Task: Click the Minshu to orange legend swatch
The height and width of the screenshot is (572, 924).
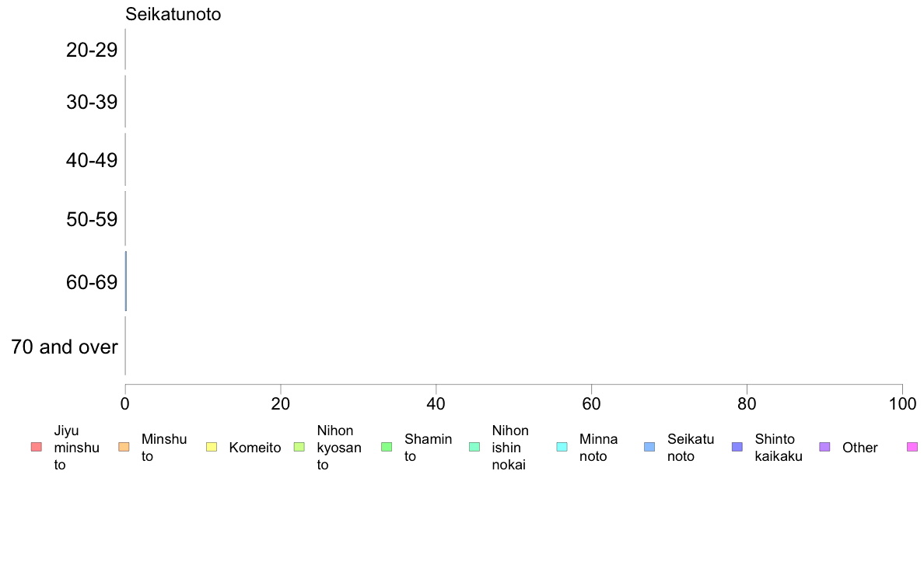Action: [124, 447]
